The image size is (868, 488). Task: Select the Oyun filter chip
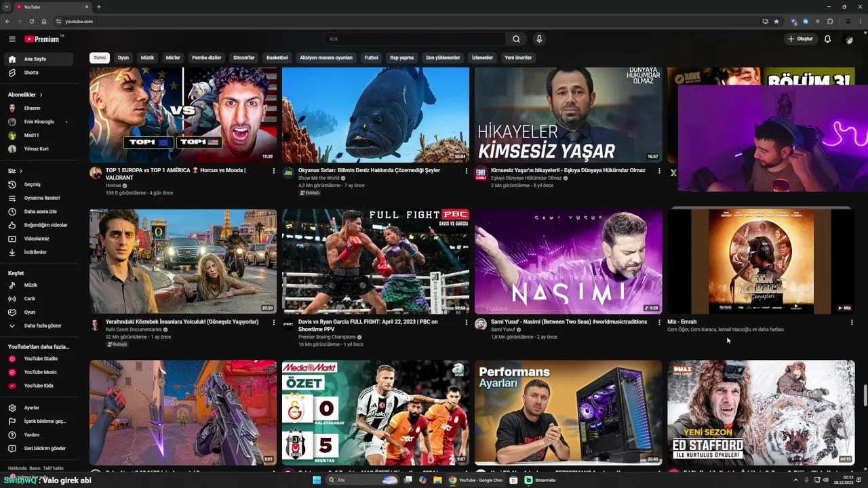(x=123, y=58)
